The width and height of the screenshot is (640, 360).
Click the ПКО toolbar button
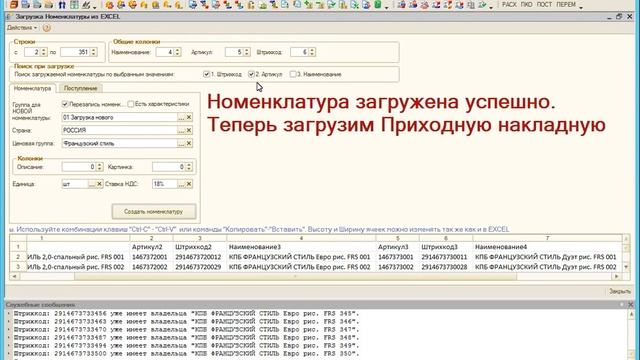point(526,4)
